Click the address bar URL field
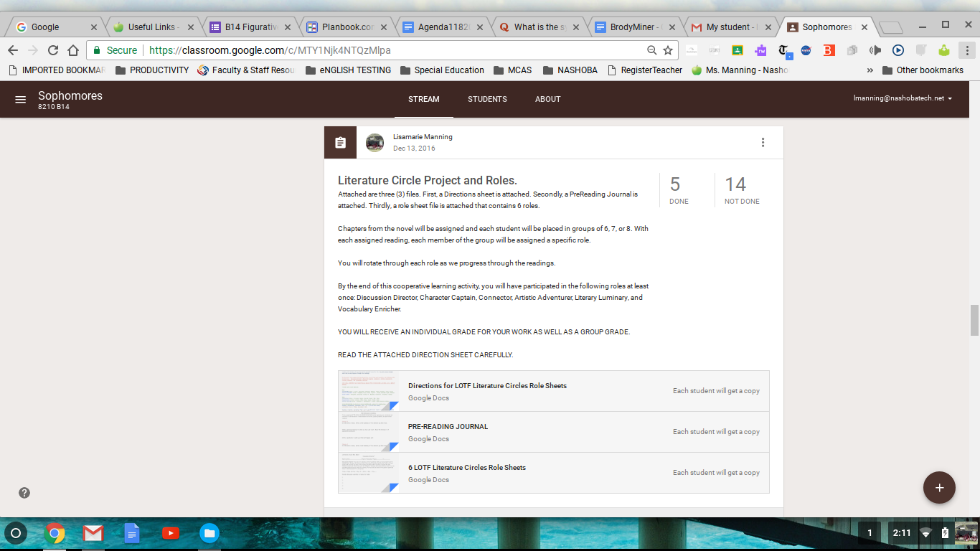The width and height of the screenshot is (980, 551). 395,50
